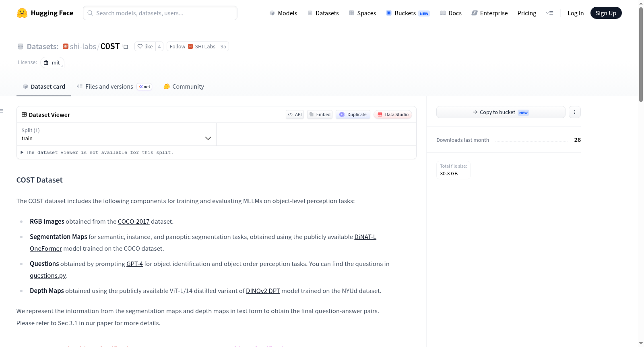Screen dimensions: 644x347
Task: Click the COST dataset title link
Action: click(x=110, y=46)
